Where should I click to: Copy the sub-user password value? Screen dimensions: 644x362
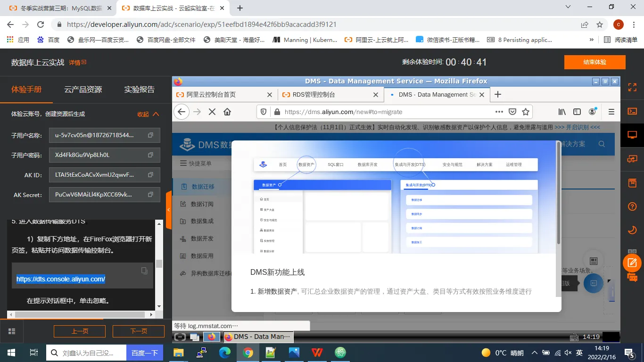point(151,155)
